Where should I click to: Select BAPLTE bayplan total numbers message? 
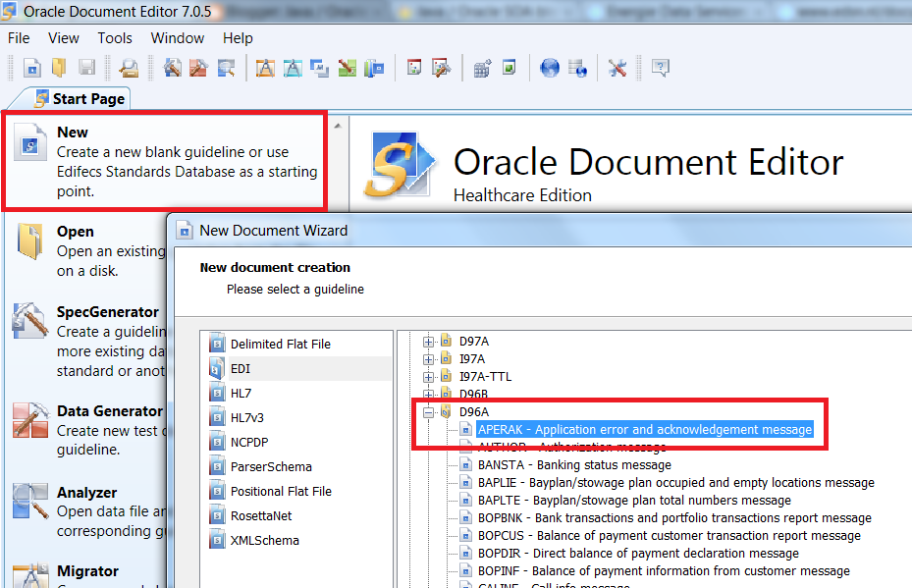(x=634, y=501)
